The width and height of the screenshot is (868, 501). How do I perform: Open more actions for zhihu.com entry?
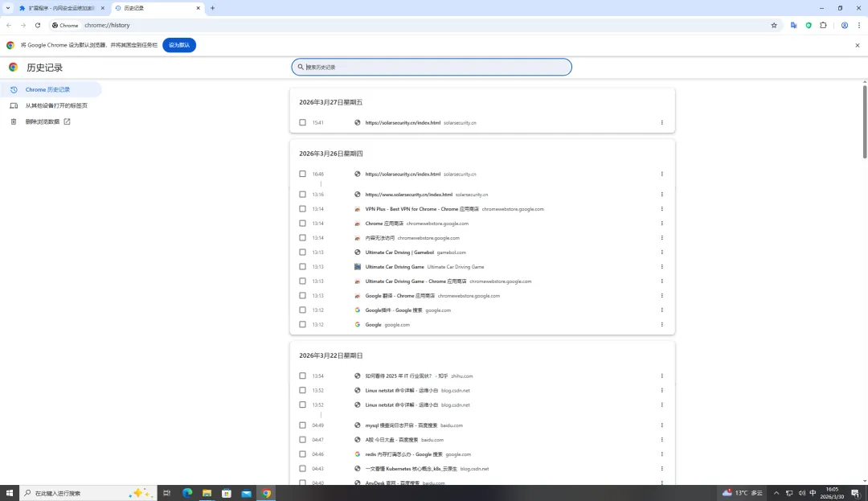(x=661, y=376)
